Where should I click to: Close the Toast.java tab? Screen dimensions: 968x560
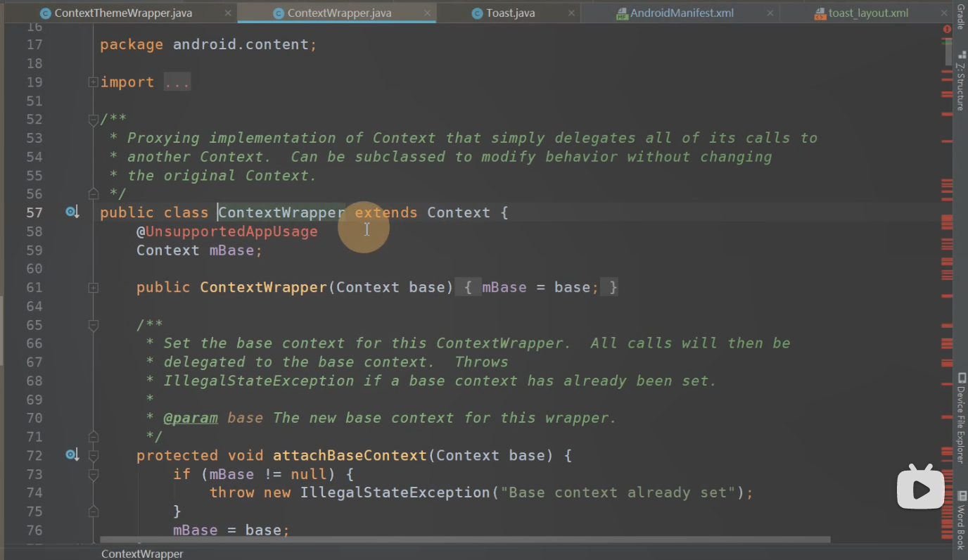click(x=571, y=13)
